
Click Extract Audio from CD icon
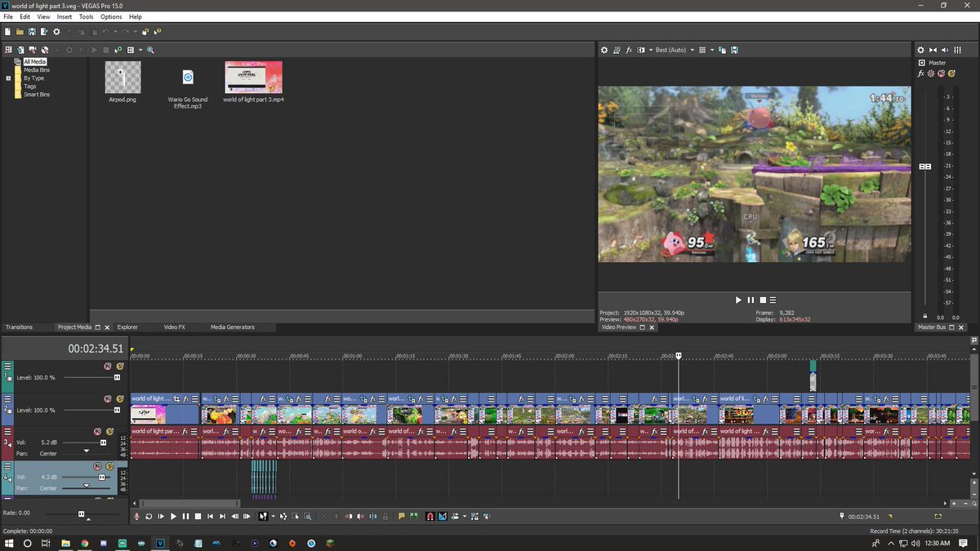[44, 50]
